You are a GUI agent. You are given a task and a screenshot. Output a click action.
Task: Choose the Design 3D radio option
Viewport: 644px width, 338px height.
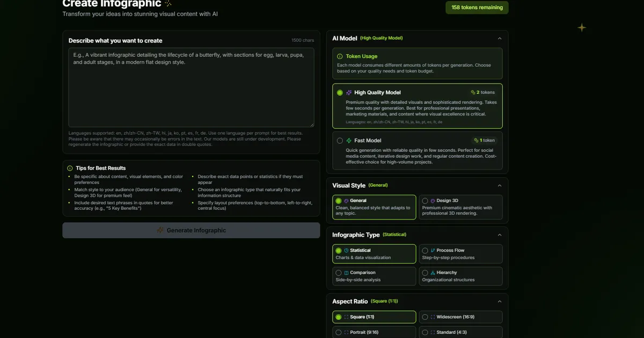(x=425, y=201)
